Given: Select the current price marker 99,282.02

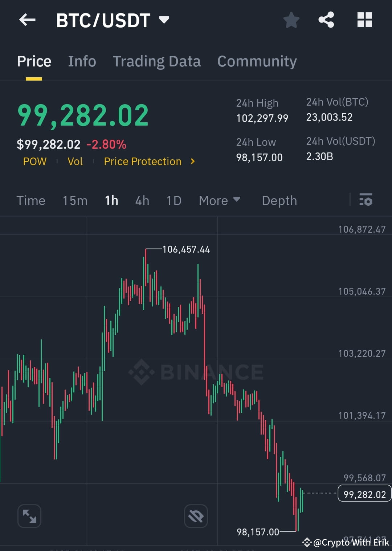Looking at the screenshot, I should point(364,494).
